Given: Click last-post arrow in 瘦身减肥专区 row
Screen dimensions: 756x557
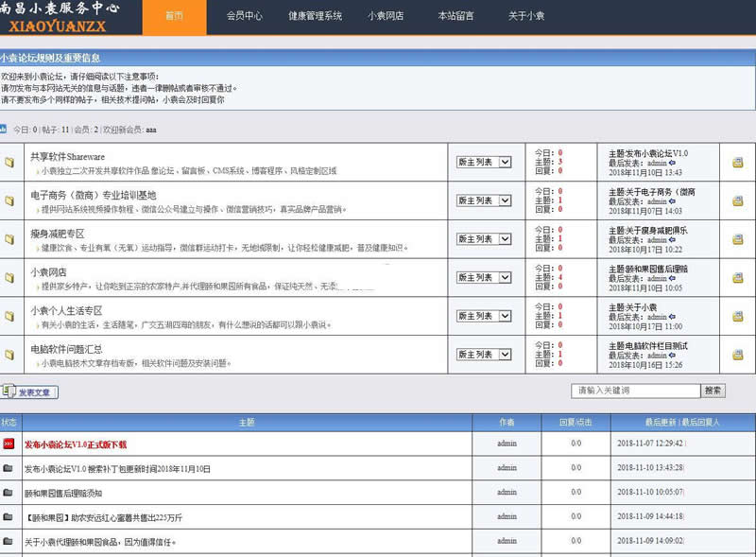Looking at the screenshot, I should 672,240.
